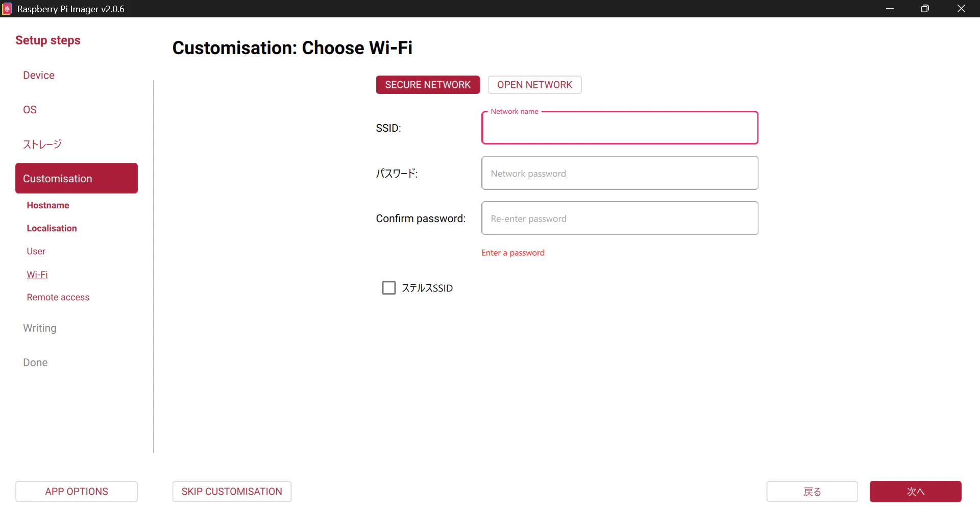This screenshot has height=513, width=980.
Task: Select the SECURE NETWORK tab
Action: point(428,85)
